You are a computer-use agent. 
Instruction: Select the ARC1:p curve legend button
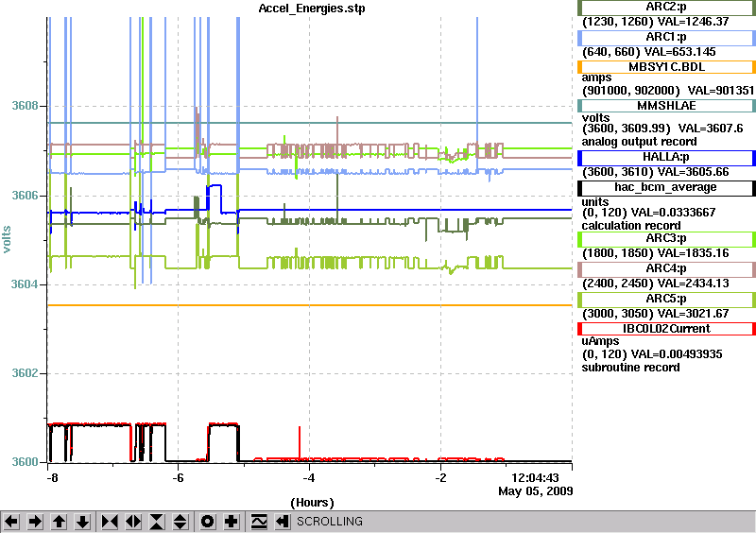667,38
